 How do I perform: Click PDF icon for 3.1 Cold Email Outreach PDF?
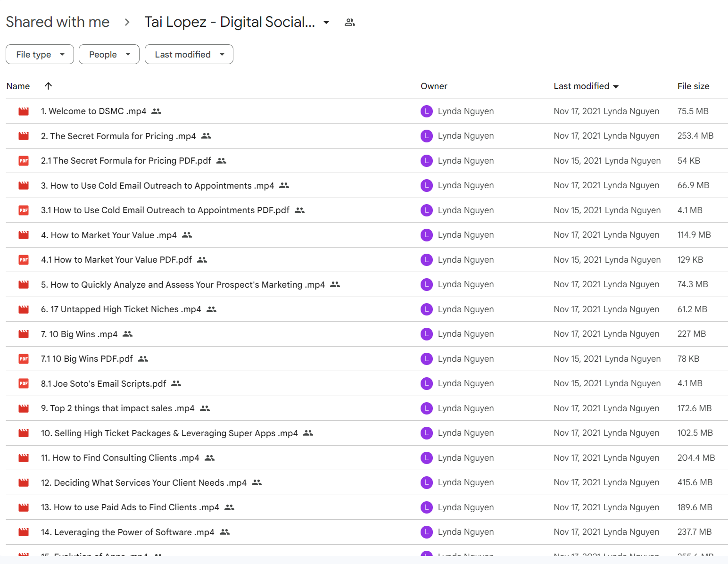(x=24, y=210)
